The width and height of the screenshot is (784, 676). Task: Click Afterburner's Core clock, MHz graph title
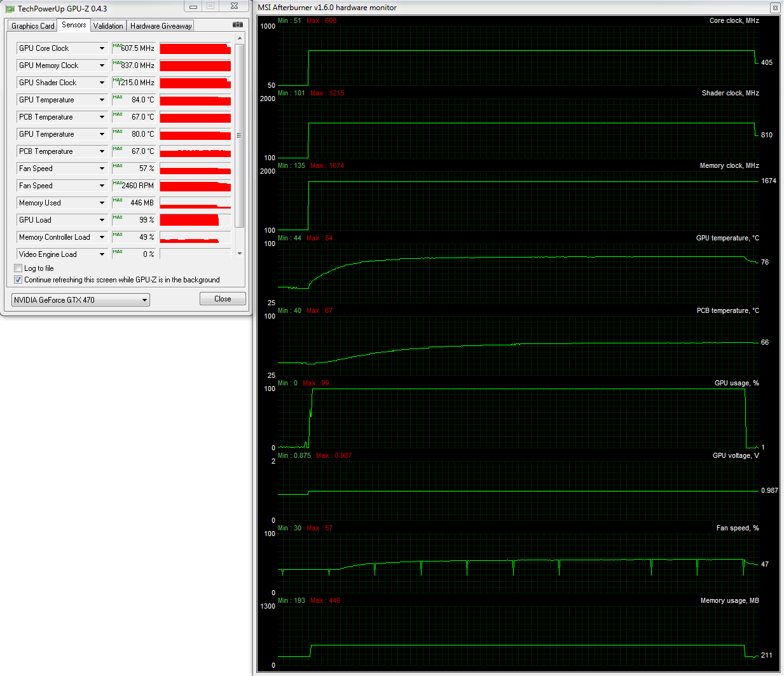(734, 21)
